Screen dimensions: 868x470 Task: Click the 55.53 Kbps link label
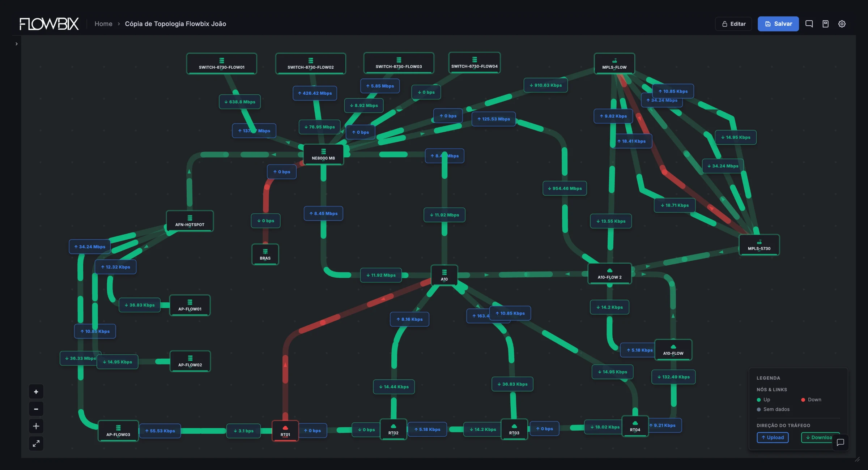coord(160,431)
